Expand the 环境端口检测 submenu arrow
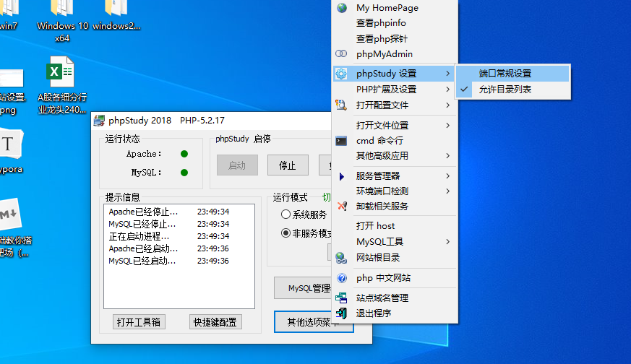This screenshot has height=364, width=631. point(448,191)
